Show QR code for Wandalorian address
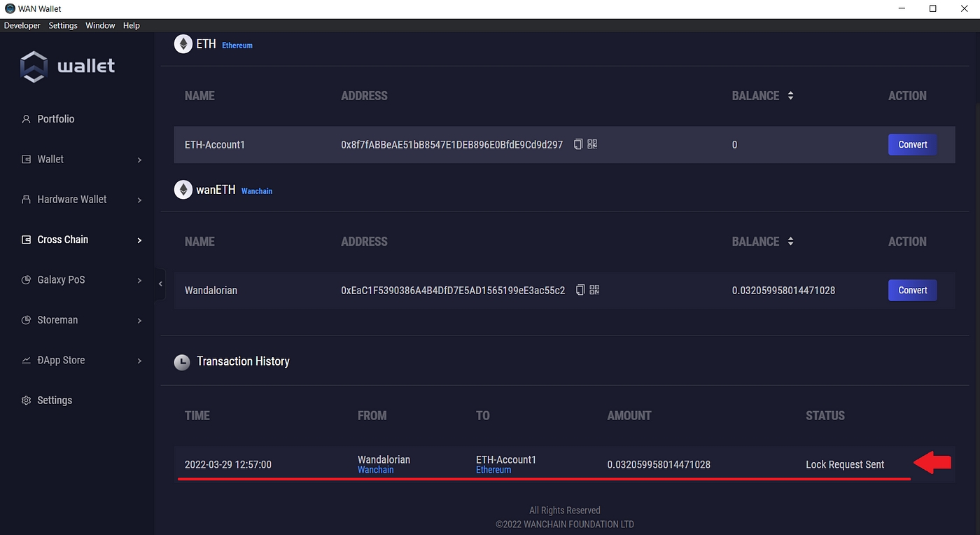The width and height of the screenshot is (980, 535). pyautogui.click(x=594, y=290)
